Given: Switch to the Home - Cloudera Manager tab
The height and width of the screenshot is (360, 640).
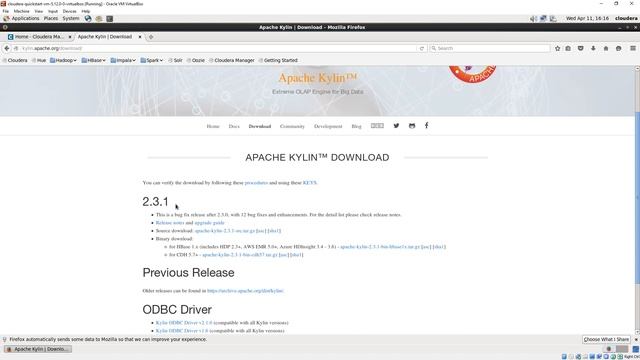Looking at the screenshot, I should point(39,37).
